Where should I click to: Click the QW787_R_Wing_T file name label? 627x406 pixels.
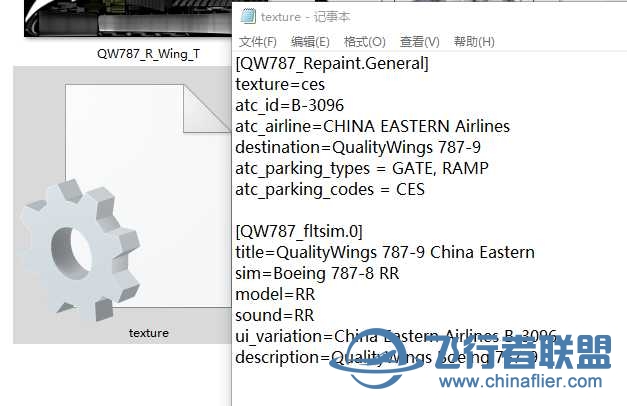point(148,54)
